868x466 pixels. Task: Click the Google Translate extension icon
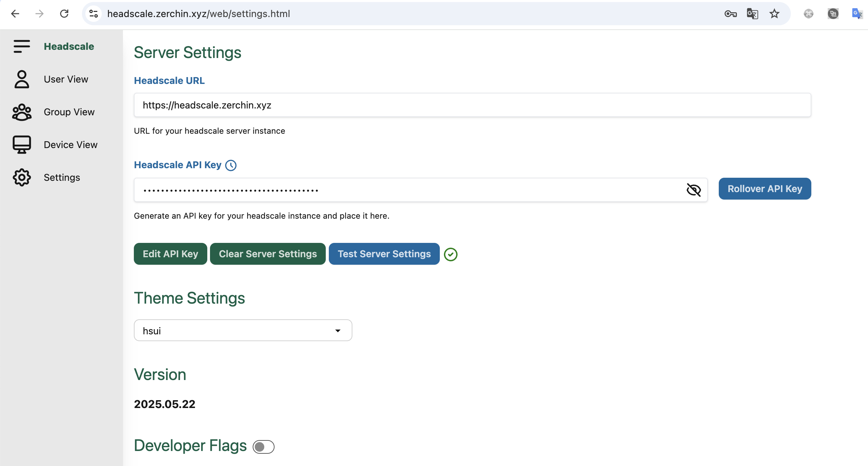pyautogui.click(x=857, y=14)
